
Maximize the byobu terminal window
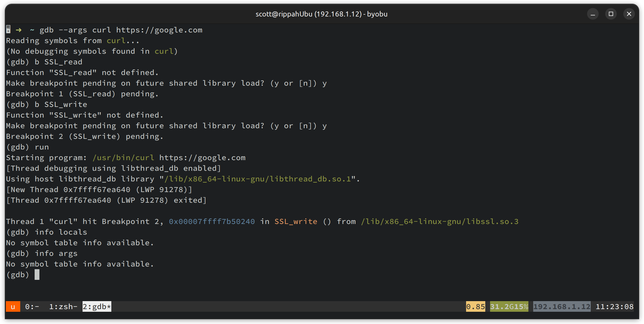click(611, 14)
